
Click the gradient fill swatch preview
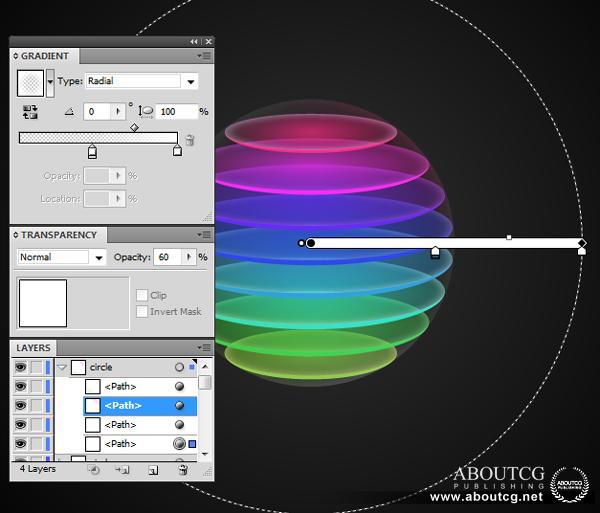30,83
